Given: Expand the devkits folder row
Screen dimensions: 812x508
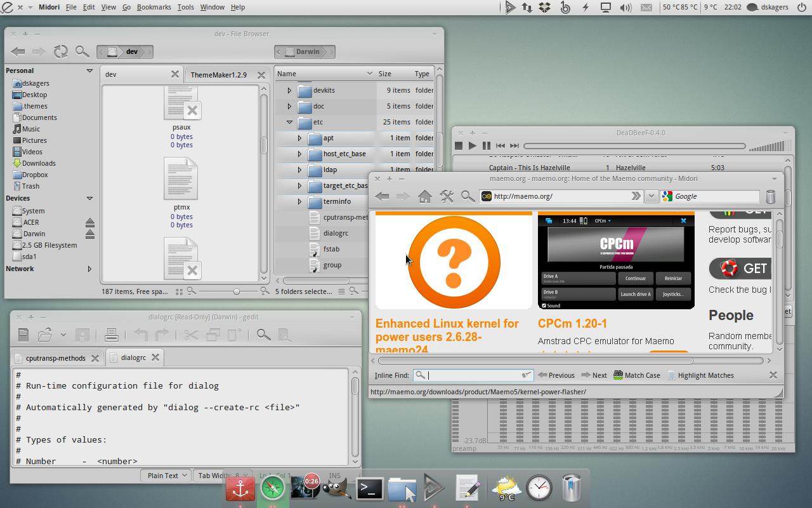Looking at the screenshot, I should pyautogui.click(x=289, y=90).
